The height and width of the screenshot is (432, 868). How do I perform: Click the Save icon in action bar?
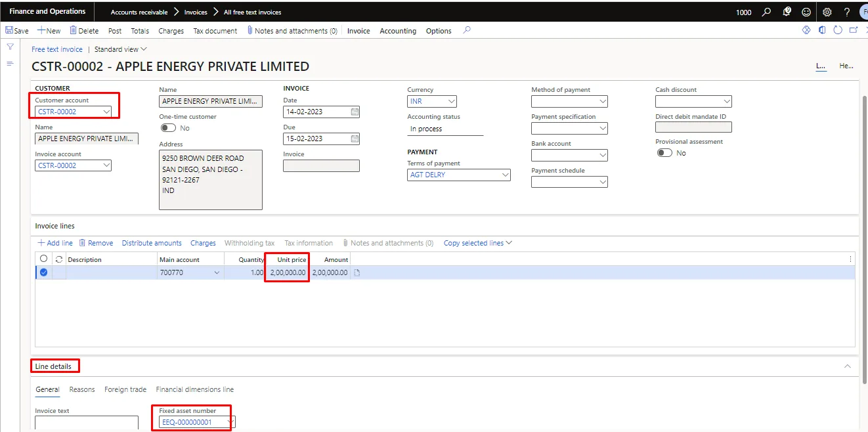point(9,30)
